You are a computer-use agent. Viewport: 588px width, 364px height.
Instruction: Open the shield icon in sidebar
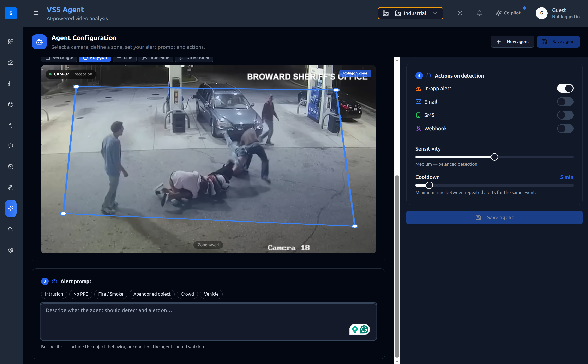point(11,146)
